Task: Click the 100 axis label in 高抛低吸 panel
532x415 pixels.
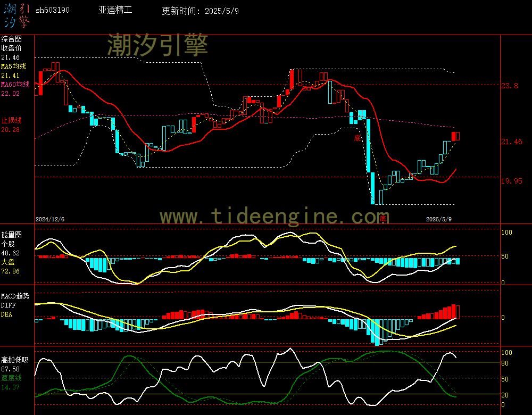Action: tap(506, 353)
